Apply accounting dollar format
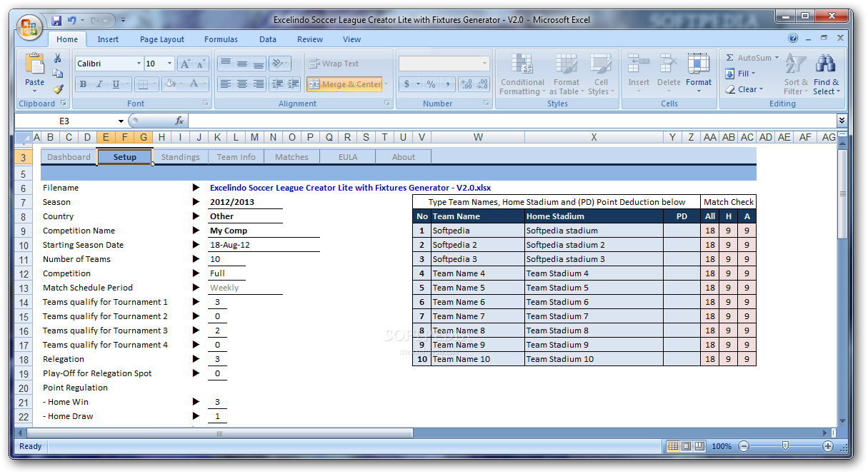Image resolution: width=868 pixels, height=474 pixels. [x=406, y=84]
